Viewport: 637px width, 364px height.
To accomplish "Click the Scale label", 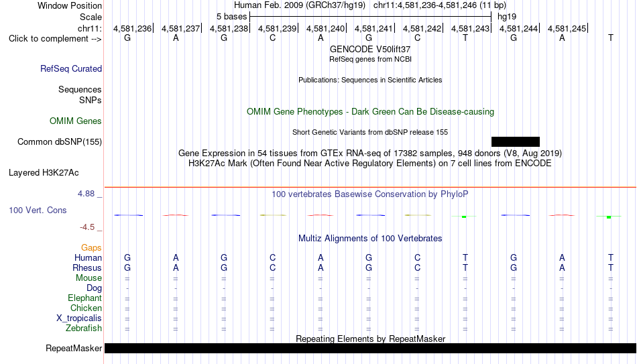I will coord(91,17).
